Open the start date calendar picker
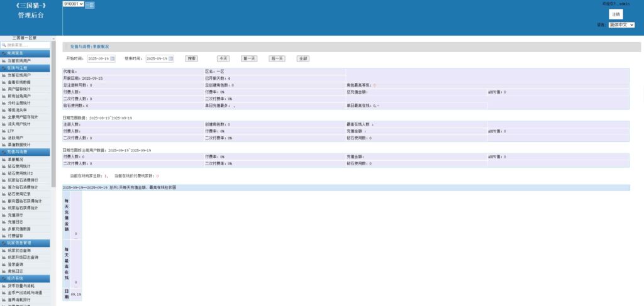 pyautogui.click(x=113, y=58)
